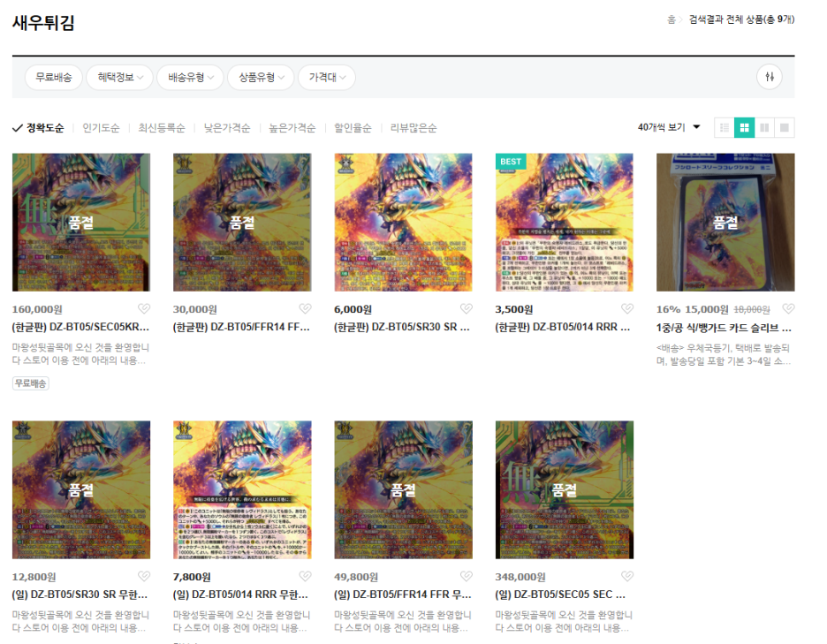This screenshot has width=827, height=644.
Task: Sort by 인기도순
Action: click(101, 127)
